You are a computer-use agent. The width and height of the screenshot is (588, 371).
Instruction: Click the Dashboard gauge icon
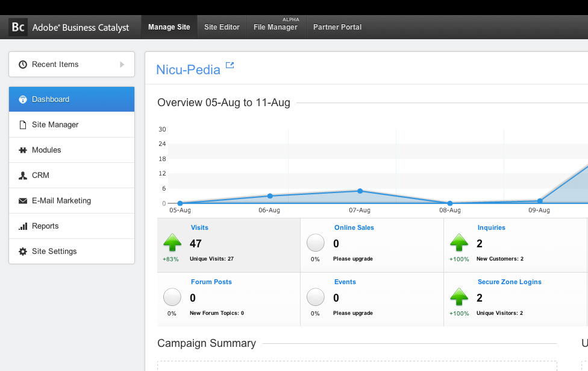coord(23,100)
